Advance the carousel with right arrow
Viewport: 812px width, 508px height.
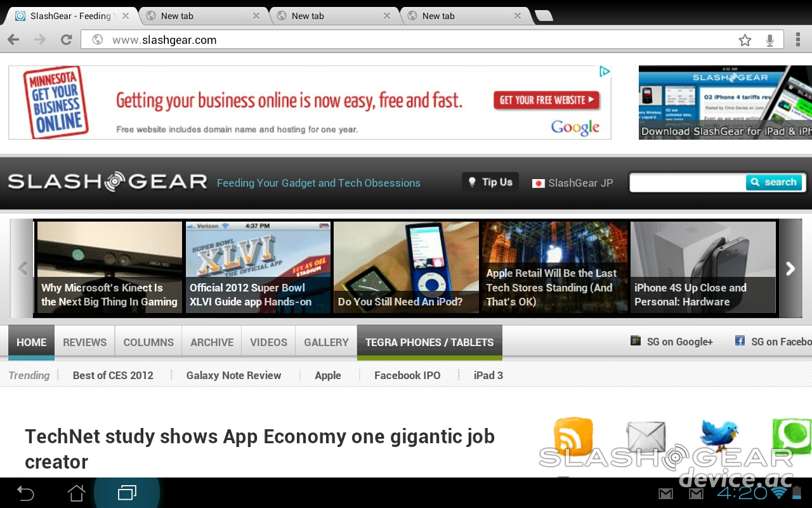click(790, 269)
